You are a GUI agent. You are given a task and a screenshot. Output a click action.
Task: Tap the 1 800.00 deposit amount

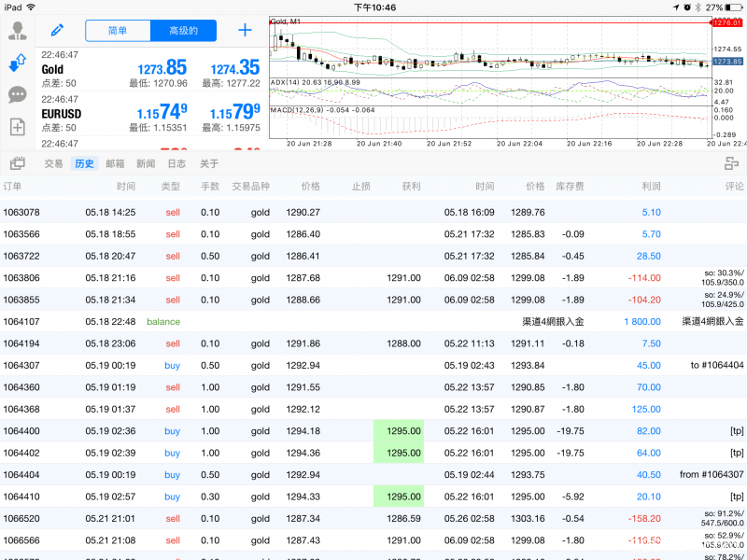[642, 322]
